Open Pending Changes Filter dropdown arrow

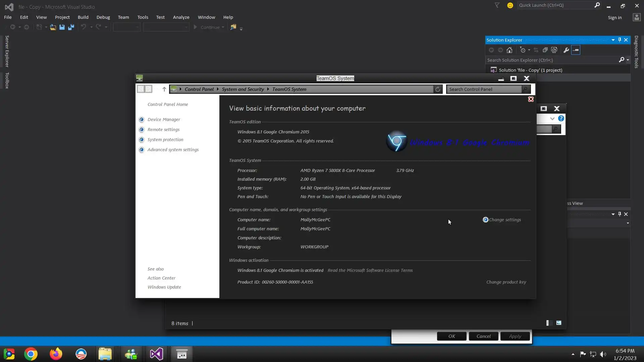coord(529,50)
